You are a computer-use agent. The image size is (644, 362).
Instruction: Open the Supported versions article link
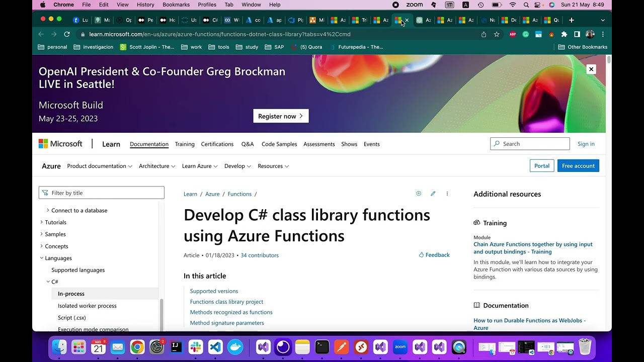(214, 291)
